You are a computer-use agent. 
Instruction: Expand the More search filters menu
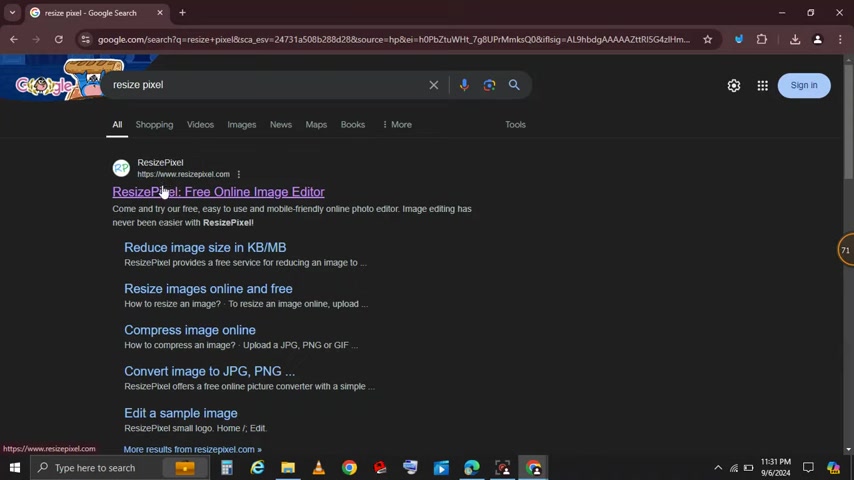[397, 125]
